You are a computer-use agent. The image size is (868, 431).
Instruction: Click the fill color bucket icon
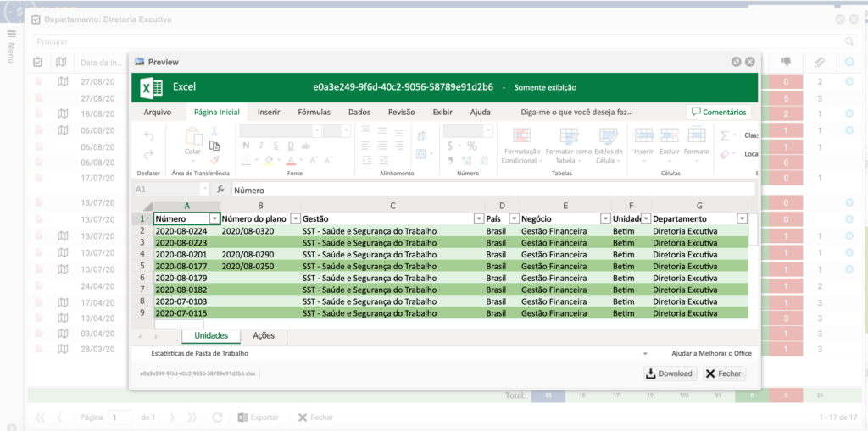point(269,160)
